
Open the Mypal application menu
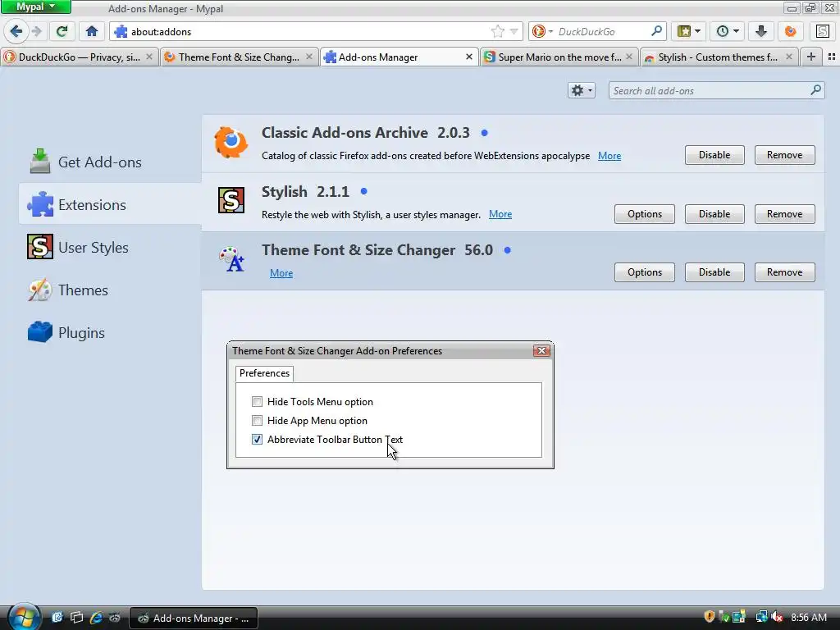36,7
